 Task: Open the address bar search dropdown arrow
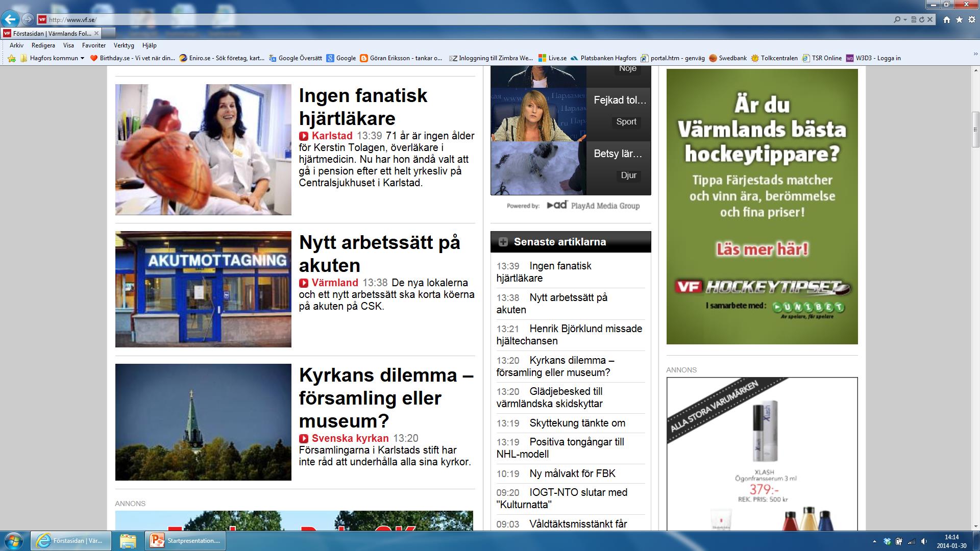point(905,19)
